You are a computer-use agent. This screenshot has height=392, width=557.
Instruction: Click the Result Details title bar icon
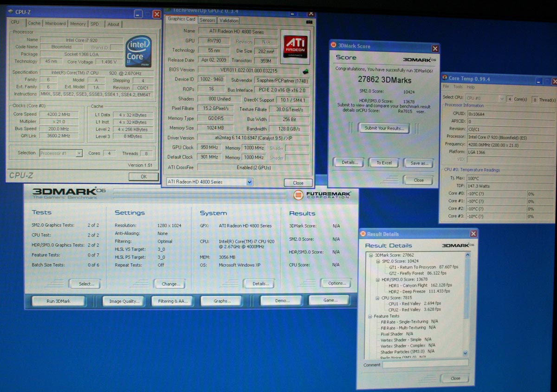coord(363,234)
